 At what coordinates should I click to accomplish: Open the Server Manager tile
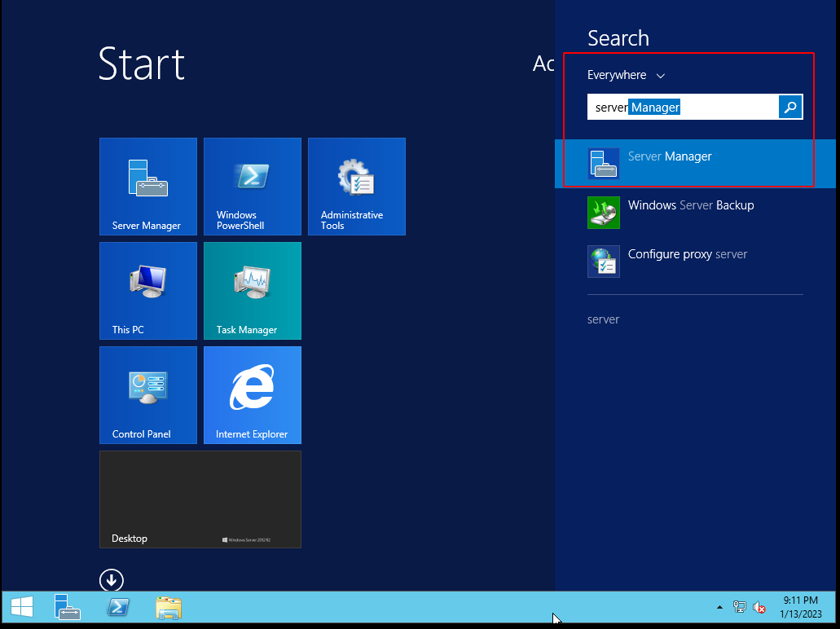click(x=147, y=187)
